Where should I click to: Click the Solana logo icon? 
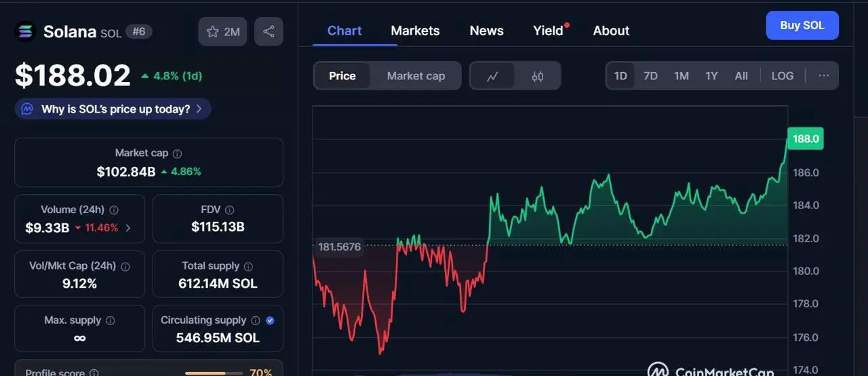tap(26, 31)
